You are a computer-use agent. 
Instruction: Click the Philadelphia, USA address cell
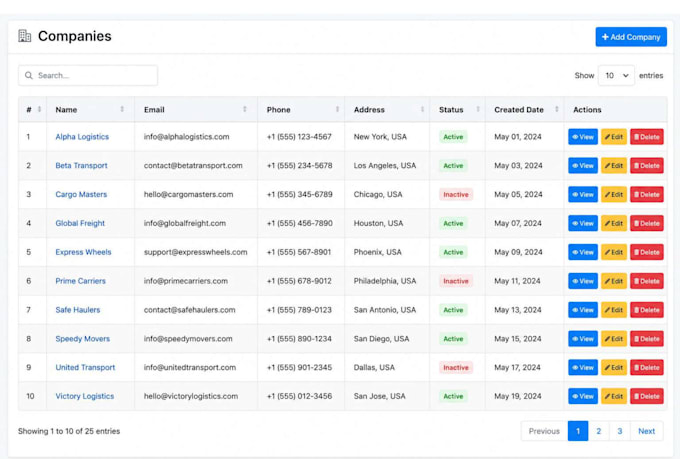[x=385, y=281]
